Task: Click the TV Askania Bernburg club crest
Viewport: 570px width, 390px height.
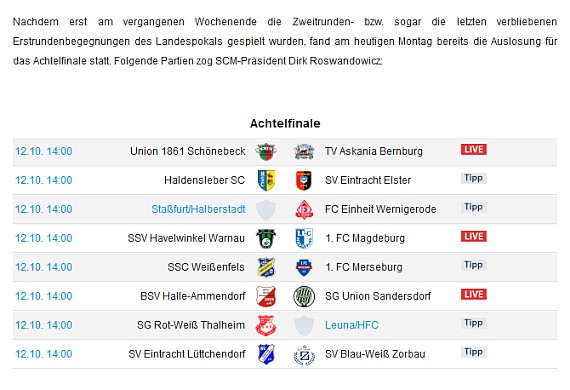Action: [304, 152]
